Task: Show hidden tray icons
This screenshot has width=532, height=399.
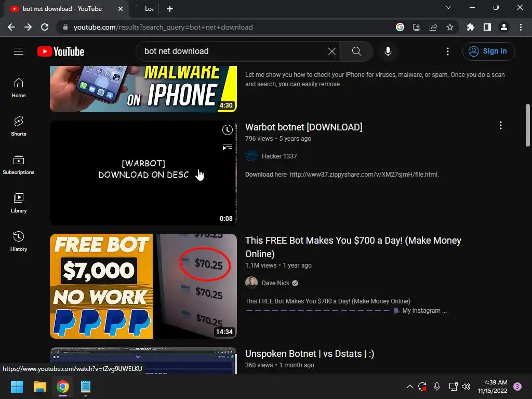Action: tap(410, 387)
